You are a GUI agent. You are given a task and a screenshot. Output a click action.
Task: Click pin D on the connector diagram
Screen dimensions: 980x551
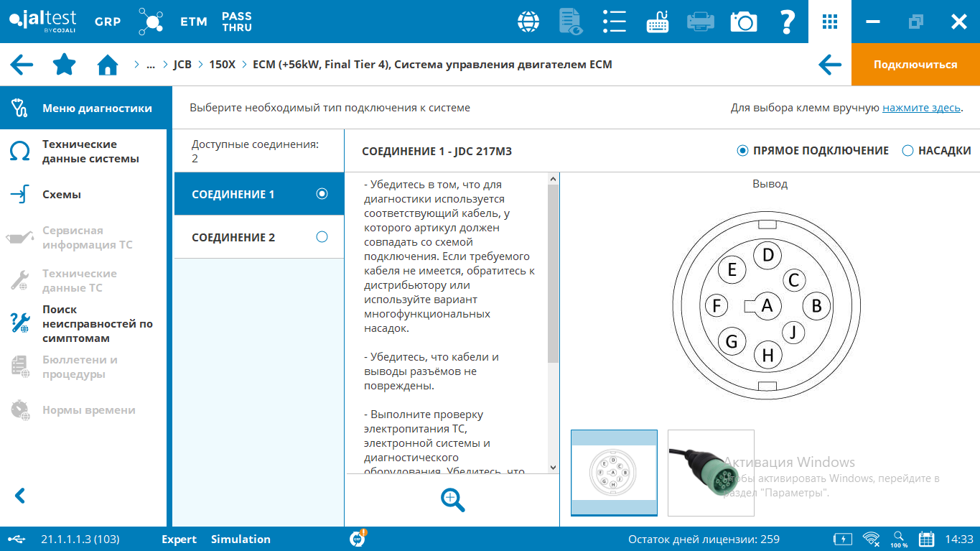point(768,255)
